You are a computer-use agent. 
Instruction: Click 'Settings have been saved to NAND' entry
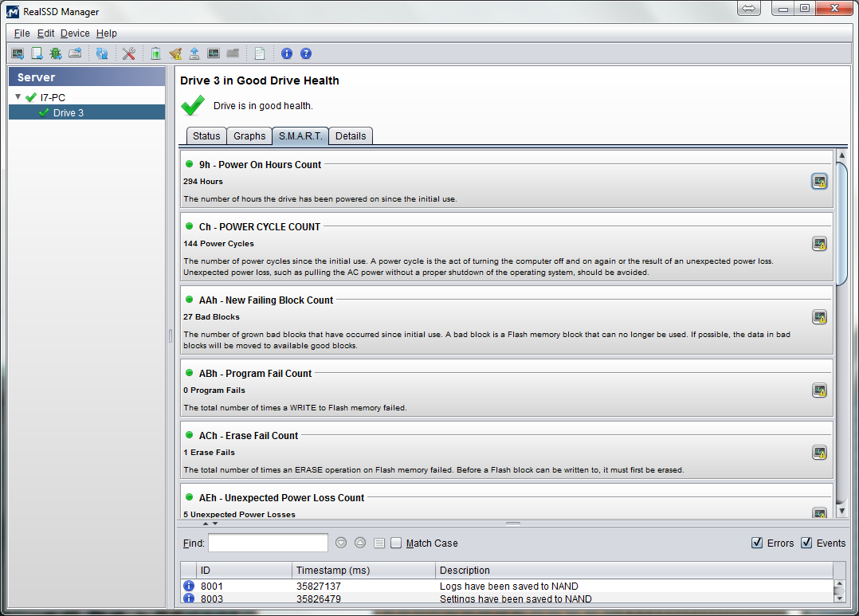(516, 599)
